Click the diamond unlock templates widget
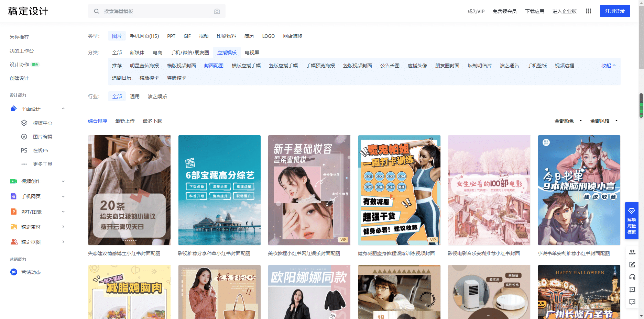644x319 pixels. [632, 221]
